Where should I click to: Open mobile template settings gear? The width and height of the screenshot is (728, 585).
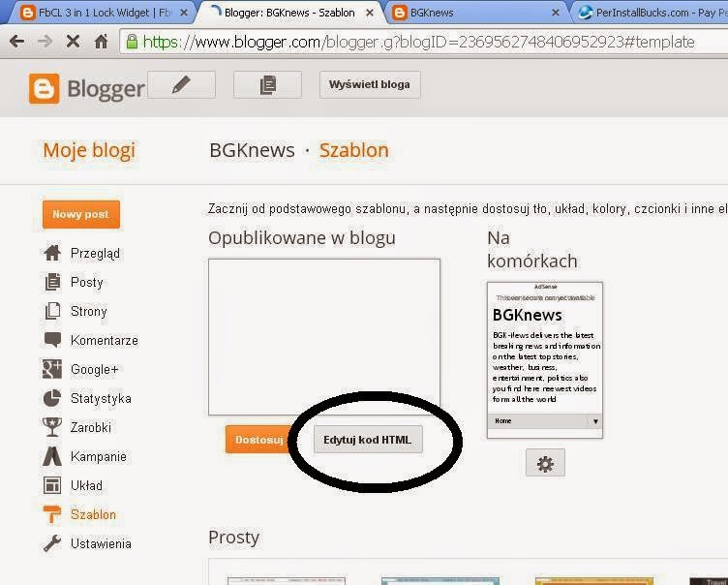pos(546,463)
